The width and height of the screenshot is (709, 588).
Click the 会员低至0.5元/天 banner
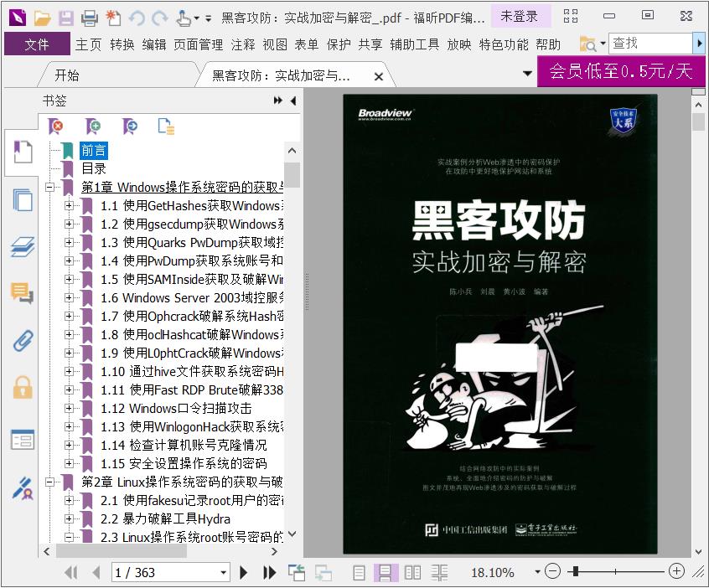[x=621, y=71]
